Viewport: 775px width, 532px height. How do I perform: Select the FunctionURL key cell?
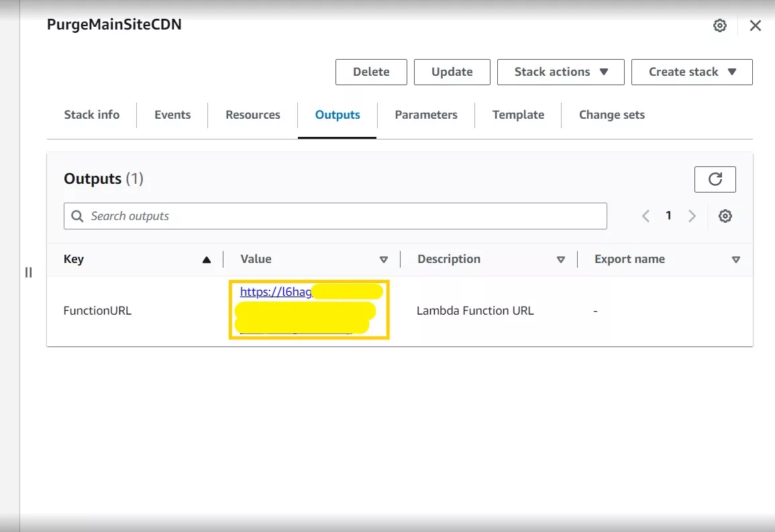pyautogui.click(x=97, y=311)
